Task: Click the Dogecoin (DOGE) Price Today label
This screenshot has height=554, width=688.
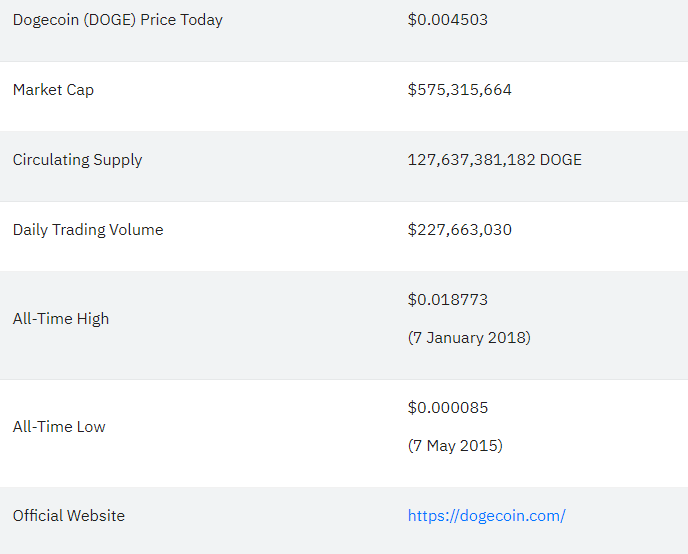Action: (x=118, y=20)
